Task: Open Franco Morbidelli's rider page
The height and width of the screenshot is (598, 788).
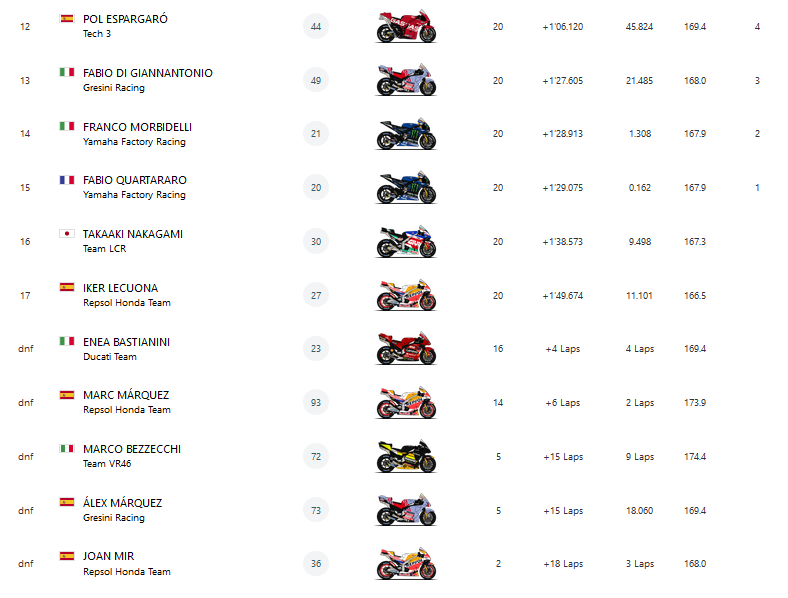Action: 137,127
